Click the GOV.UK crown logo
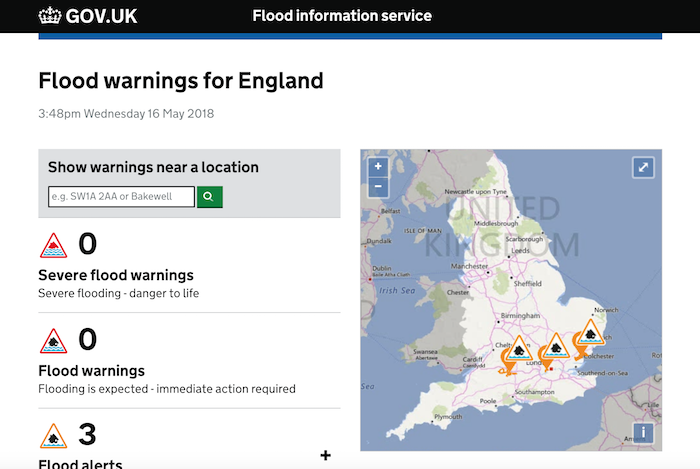This screenshot has height=469, width=700. click(49, 16)
